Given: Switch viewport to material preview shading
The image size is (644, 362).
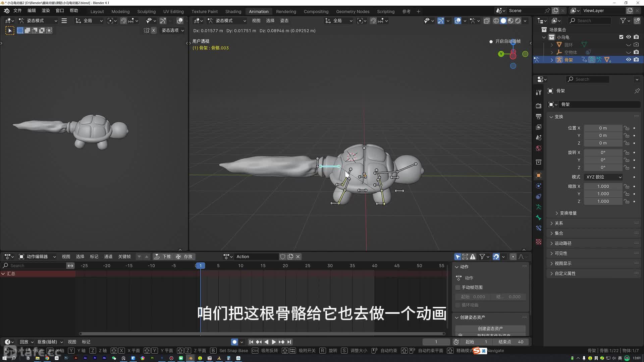Looking at the screenshot, I should [511, 21].
